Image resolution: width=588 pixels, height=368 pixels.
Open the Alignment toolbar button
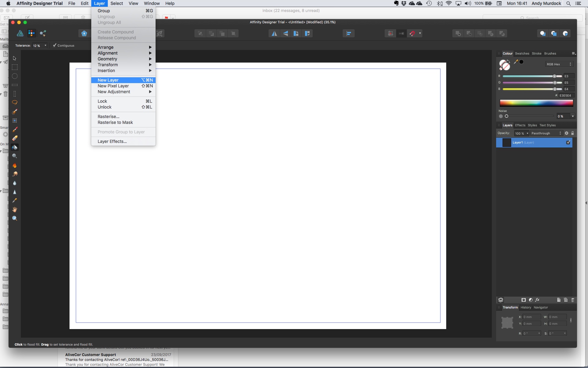tap(349, 33)
